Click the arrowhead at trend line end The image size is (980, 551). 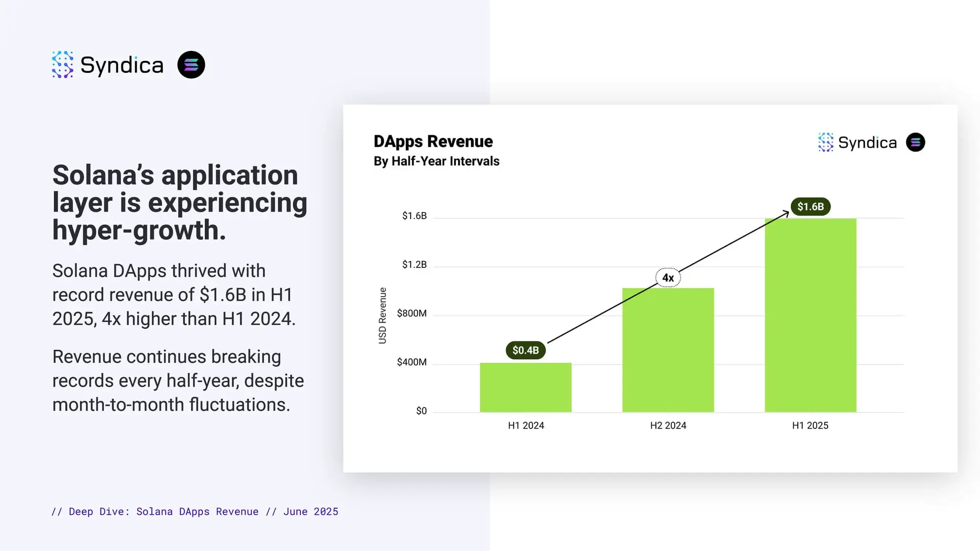click(785, 214)
